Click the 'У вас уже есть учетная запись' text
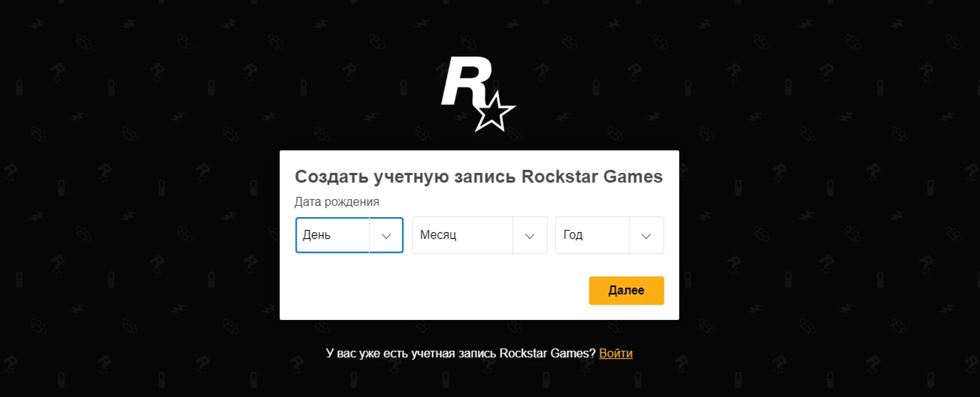 (x=412, y=353)
